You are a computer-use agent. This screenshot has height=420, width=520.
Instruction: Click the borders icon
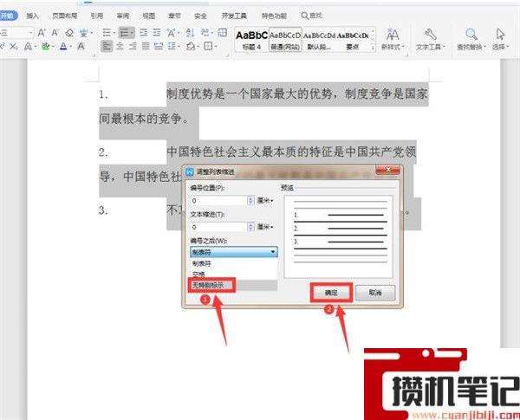208,46
